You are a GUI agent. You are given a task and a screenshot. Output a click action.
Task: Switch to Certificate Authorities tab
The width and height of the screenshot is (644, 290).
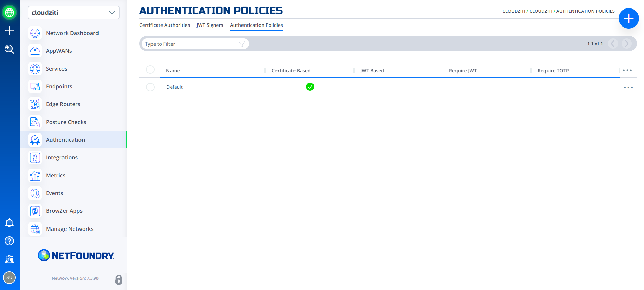pyautogui.click(x=164, y=25)
